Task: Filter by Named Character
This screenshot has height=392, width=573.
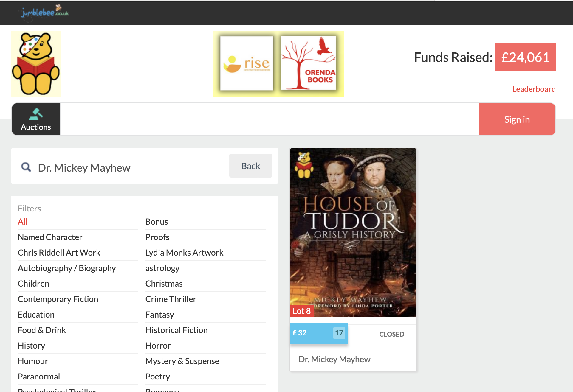Action: [50, 237]
